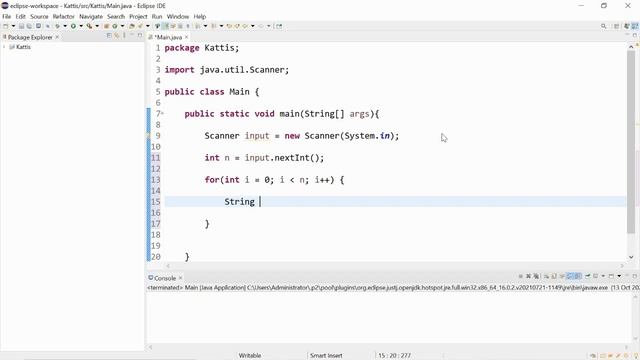Close the Package Explorer view
This screenshot has width=640, height=360.
point(57,37)
